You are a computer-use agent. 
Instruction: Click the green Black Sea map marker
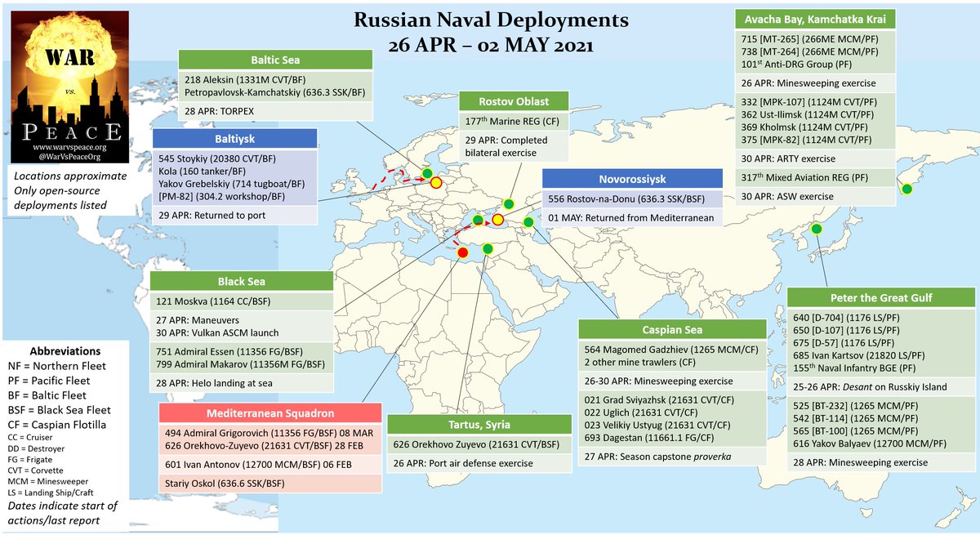click(x=479, y=220)
